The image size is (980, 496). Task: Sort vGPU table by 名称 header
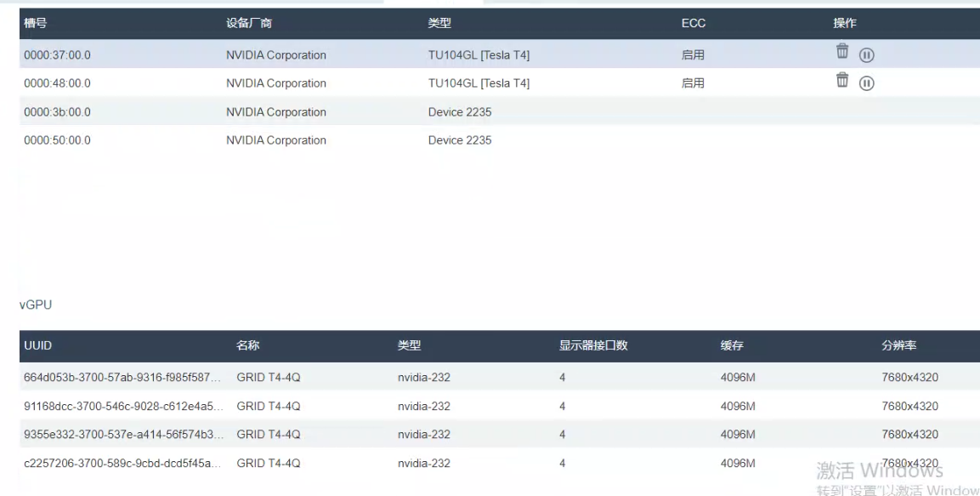[247, 346]
